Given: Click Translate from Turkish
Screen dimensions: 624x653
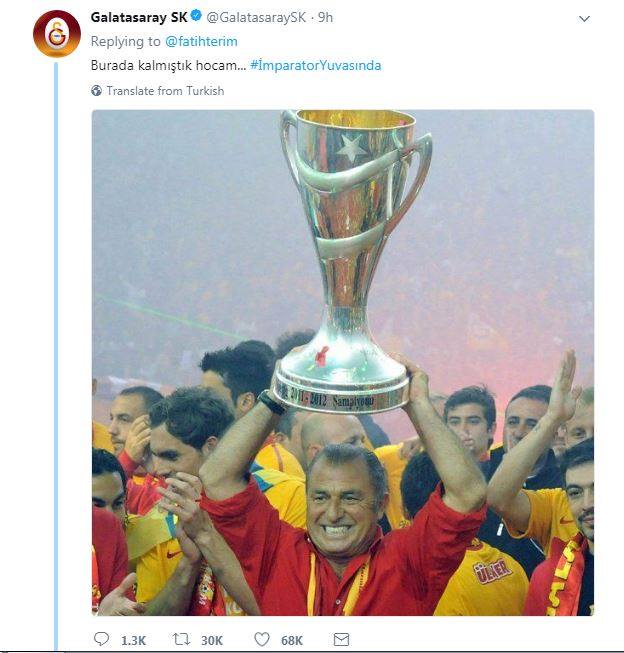Looking at the screenshot, I should [x=165, y=90].
